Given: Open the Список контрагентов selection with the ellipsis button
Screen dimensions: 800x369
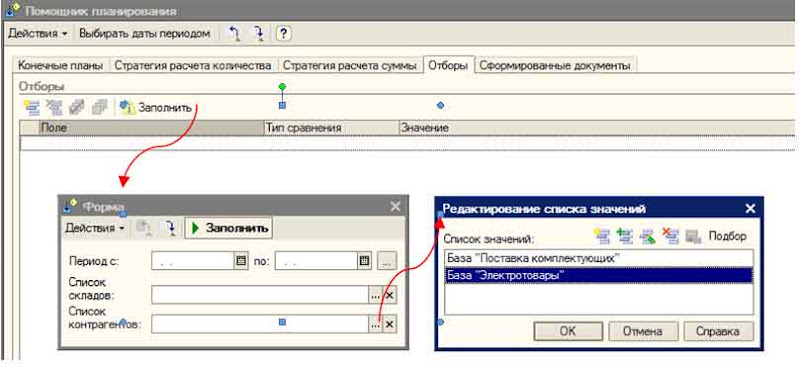Looking at the screenshot, I should (x=376, y=324).
